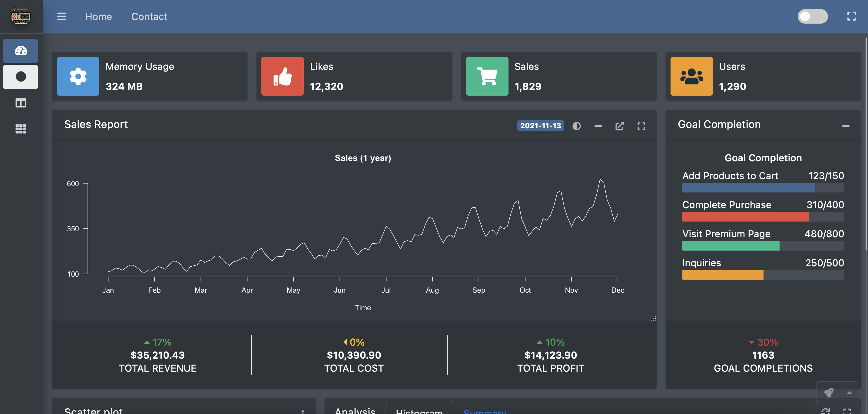Go to the Home nav link

pyautogui.click(x=98, y=16)
